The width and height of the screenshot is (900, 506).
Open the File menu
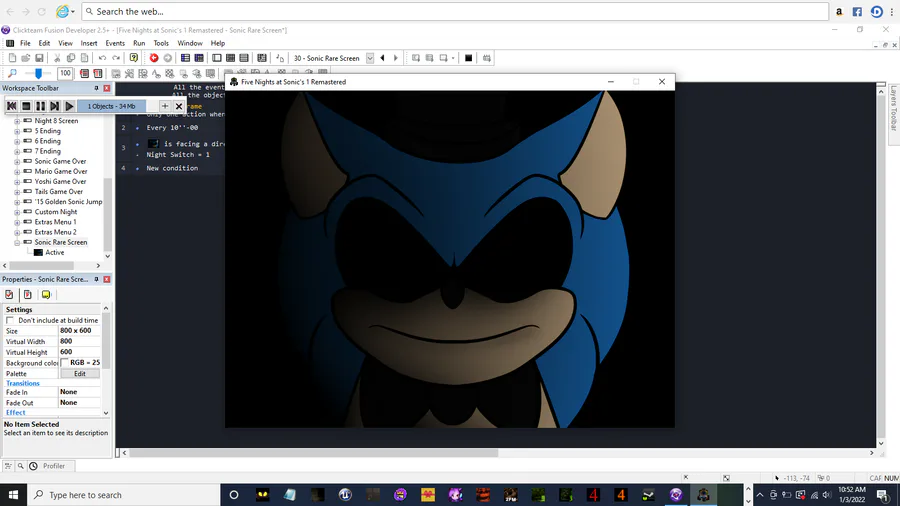point(25,43)
